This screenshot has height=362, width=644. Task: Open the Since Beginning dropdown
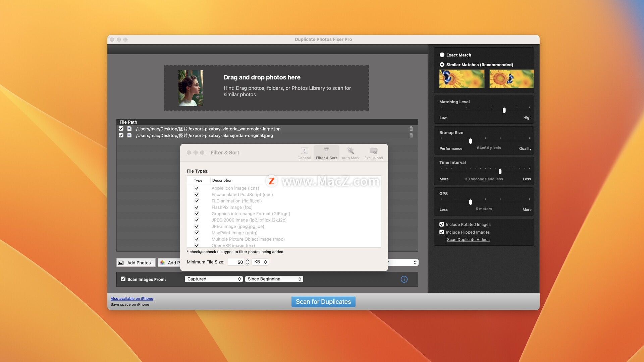pos(274,279)
